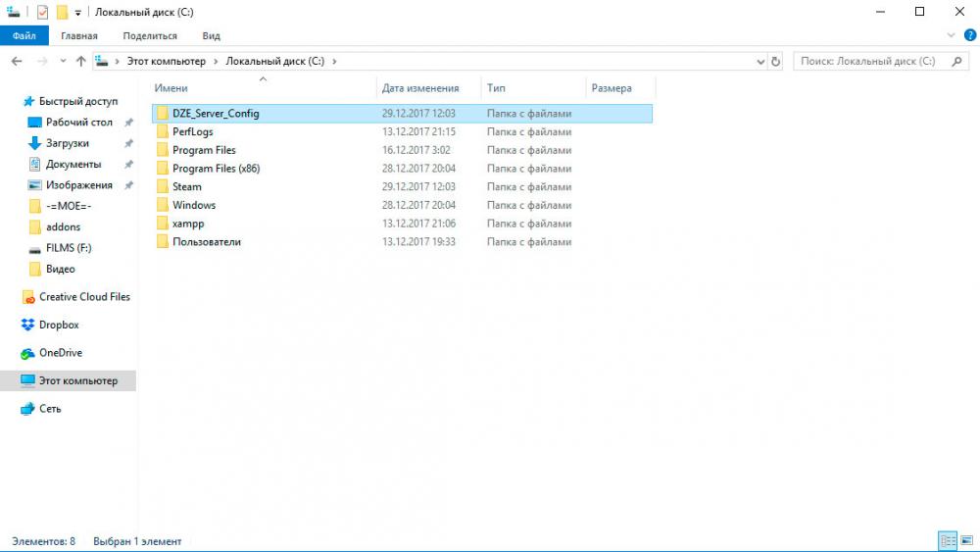Click the Properties icon in quick access toolbar
This screenshot has width=980, height=552.
coord(42,12)
